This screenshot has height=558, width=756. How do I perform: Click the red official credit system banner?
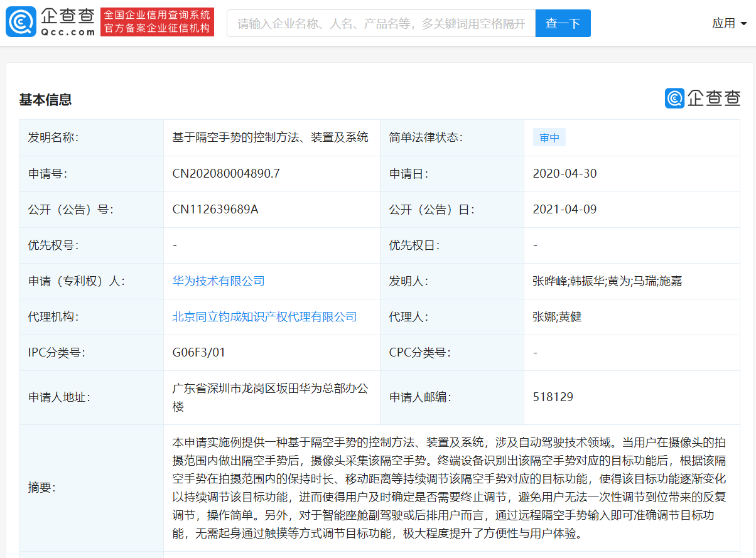coord(157,22)
